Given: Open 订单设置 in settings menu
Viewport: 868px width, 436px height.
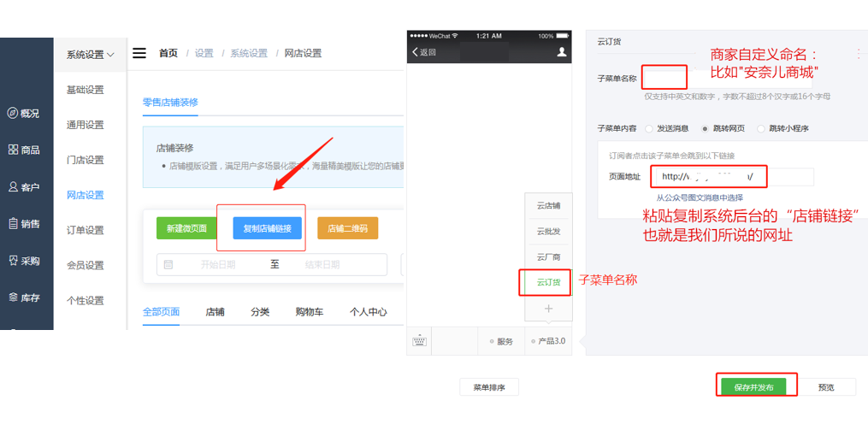Looking at the screenshot, I should click(86, 230).
